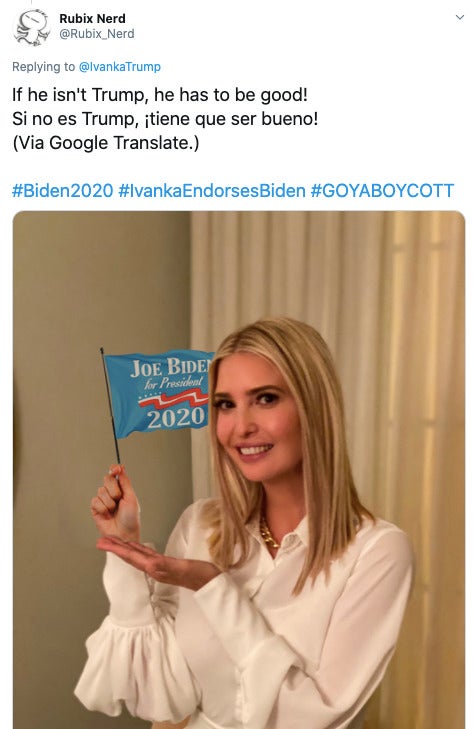Open the attached photo of the woman
474x729 pixels.
[239, 470]
